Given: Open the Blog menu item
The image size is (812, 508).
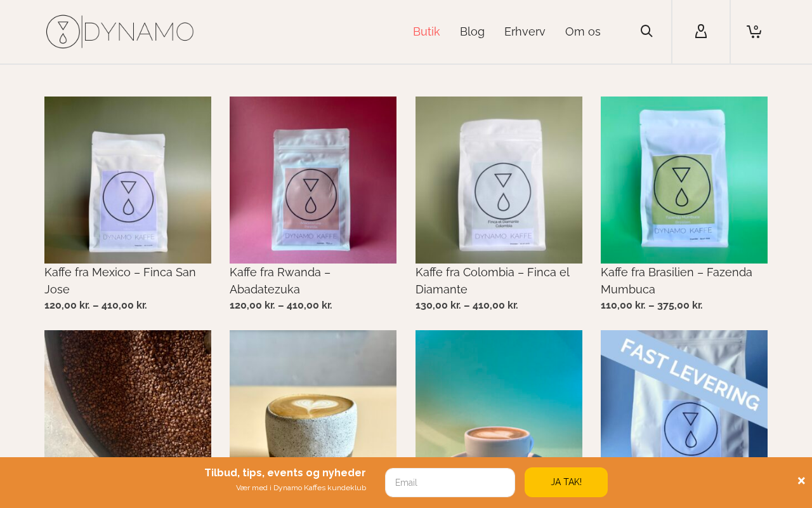Looking at the screenshot, I should click(472, 32).
